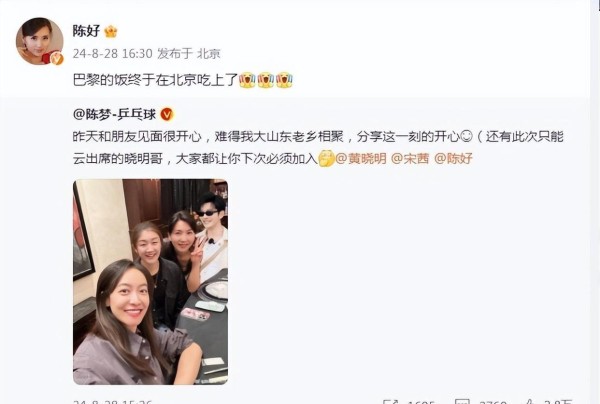Screen dimensions: 600x404
Task: Open the @陈梦-乒乓球 account link
Action: [x=114, y=114]
